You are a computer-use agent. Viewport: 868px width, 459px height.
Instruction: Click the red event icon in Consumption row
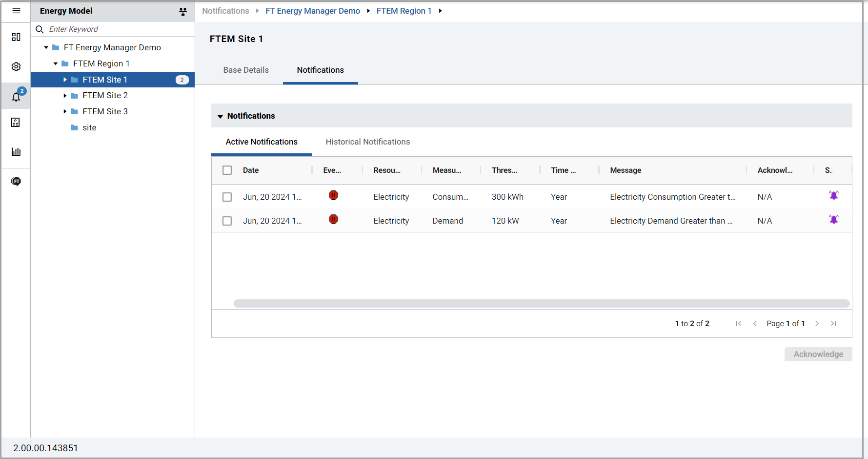333,195
